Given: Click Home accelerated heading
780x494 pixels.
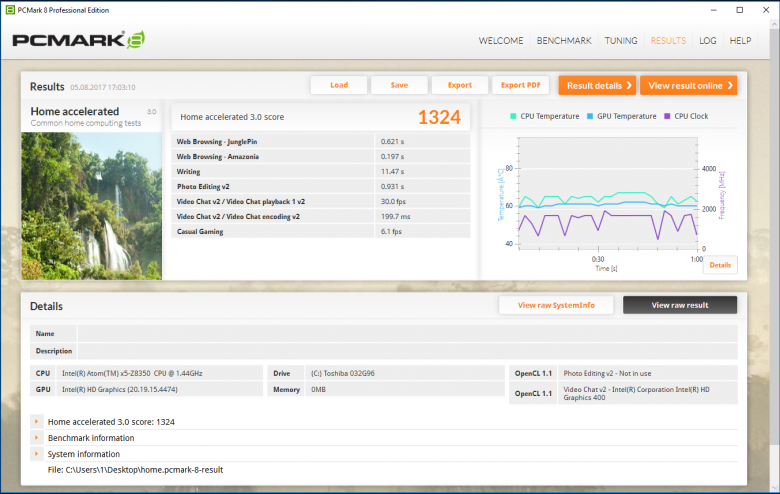Looking at the screenshot, I should point(75,111).
